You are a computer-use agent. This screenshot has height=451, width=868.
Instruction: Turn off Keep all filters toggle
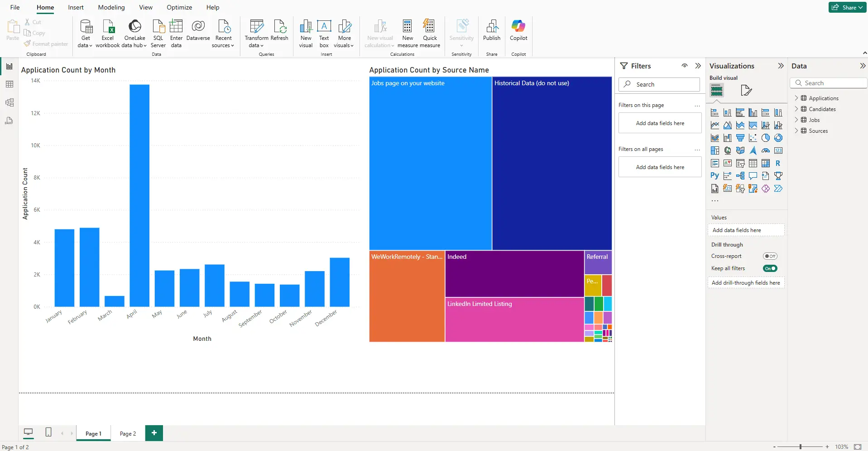tap(770, 268)
